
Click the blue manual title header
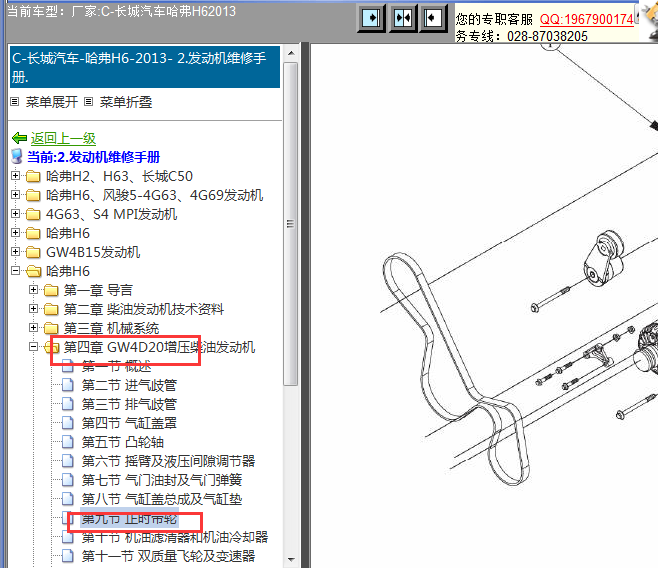click(145, 67)
